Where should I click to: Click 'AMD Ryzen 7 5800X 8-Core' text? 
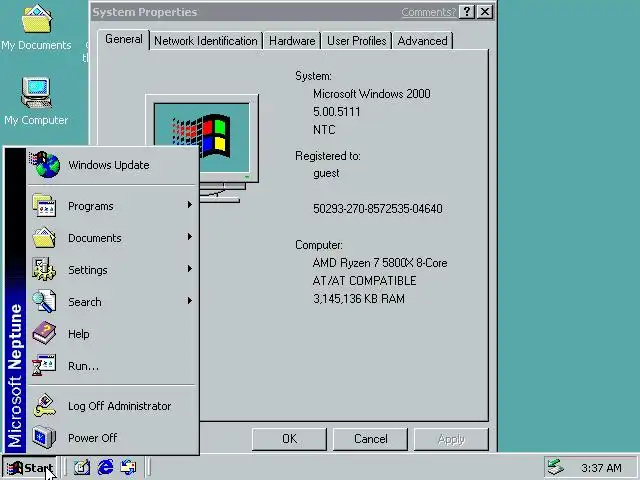pos(380,263)
